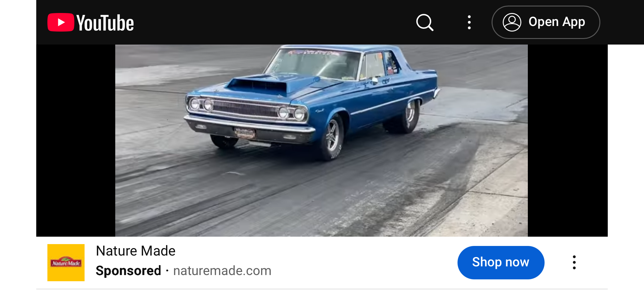644x297 pixels.
Task: Click the Sponsored label
Action: tap(128, 271)
